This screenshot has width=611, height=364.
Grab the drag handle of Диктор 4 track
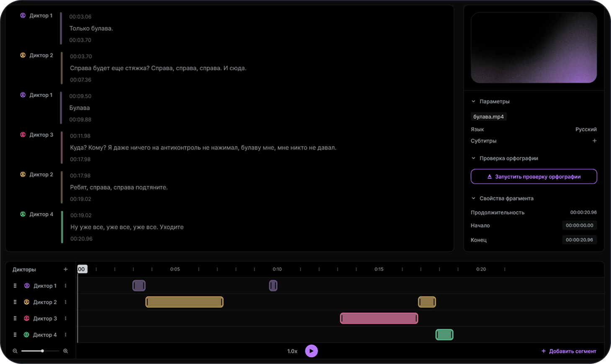(15, 335)
